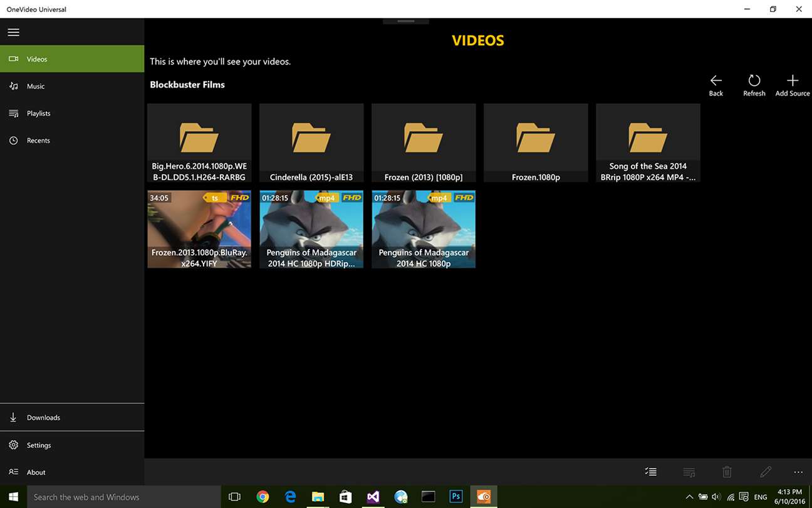Open the hamburger navigation menu
Screen dimensions: 812x508
(13, 32)
